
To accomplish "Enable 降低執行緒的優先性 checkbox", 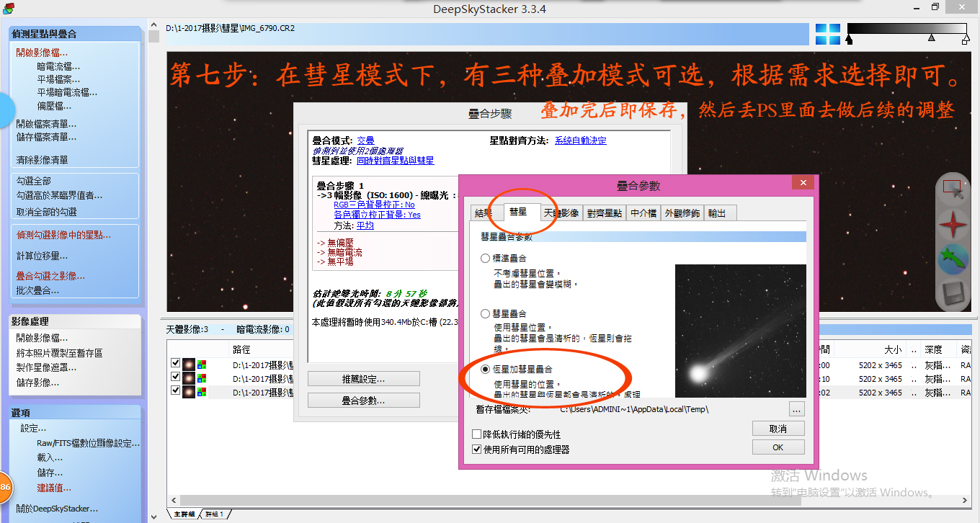I will click(476, 434).
